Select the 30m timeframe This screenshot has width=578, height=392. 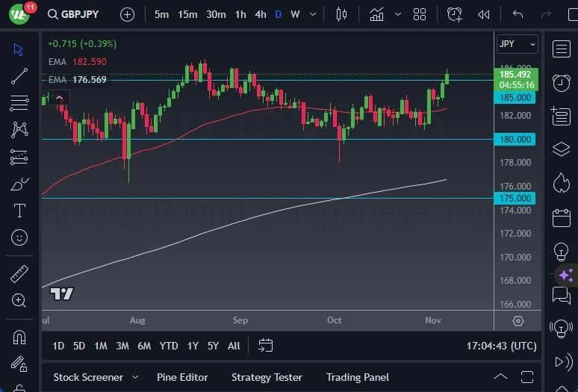tap(216, 14)
